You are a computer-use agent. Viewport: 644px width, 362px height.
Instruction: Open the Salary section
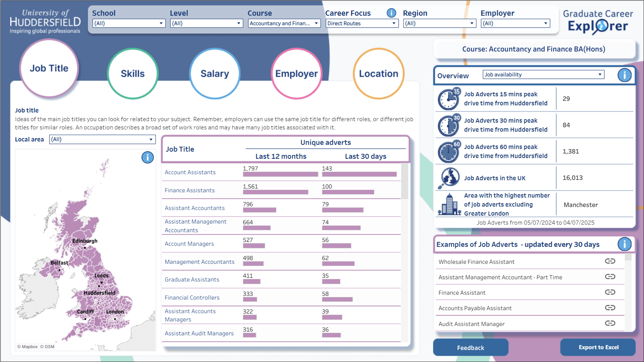214,73
